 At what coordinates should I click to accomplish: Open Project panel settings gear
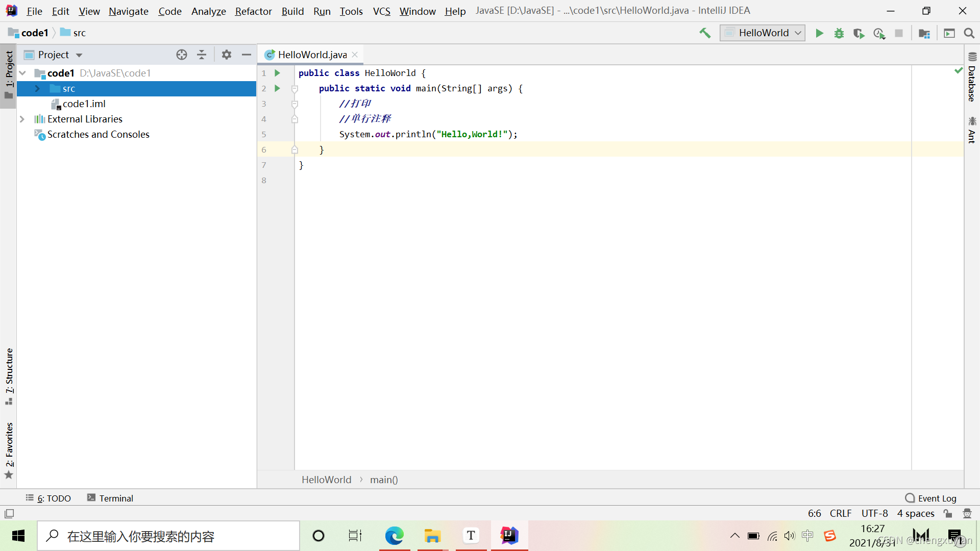[x=227, y=55]
